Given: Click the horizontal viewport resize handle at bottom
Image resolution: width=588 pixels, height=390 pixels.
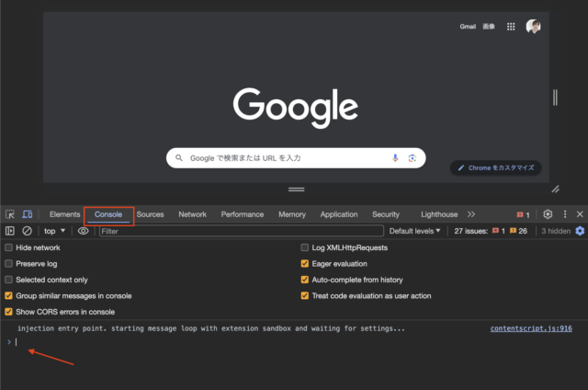Looking at the screenshot, I should 296,189.
